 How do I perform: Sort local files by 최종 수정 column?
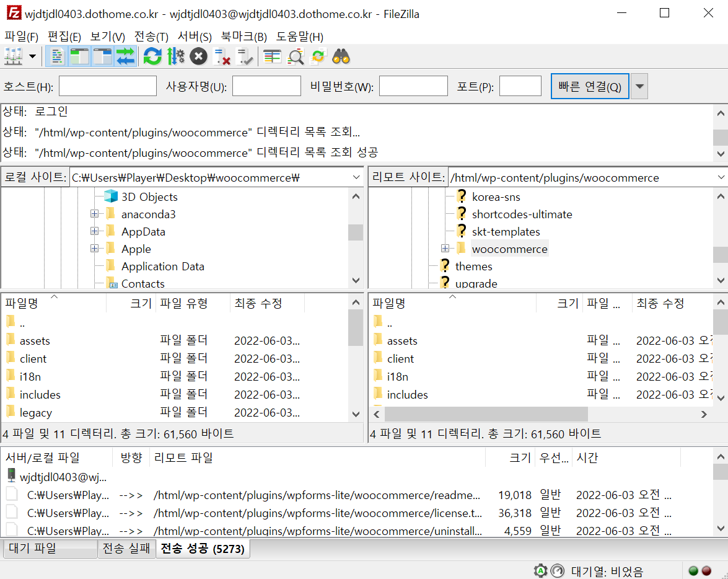267,303
